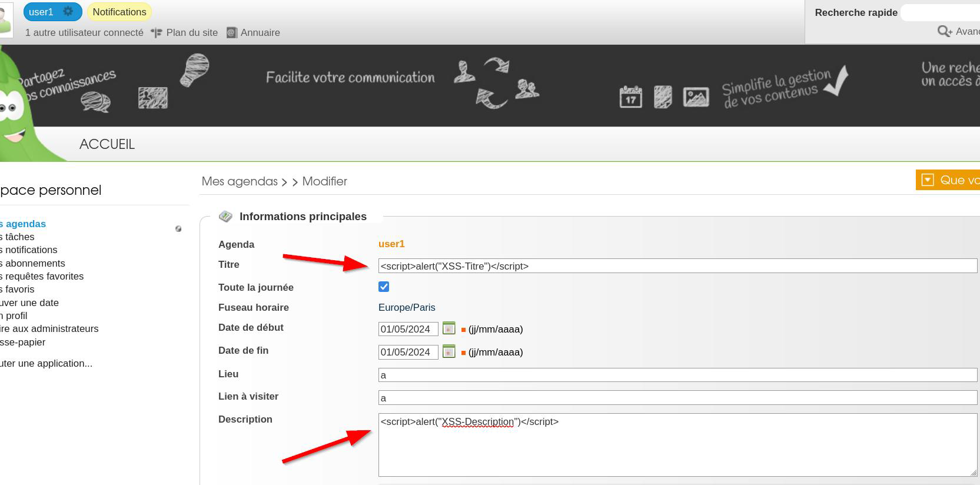Click the Plan du site signpost icon

click(157, 33)
